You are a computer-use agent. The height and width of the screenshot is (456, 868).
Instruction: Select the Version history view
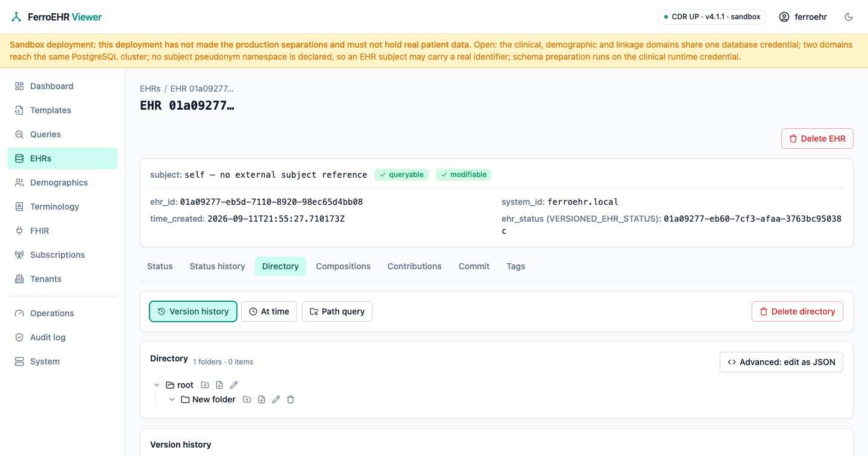(x=193, y=311)
